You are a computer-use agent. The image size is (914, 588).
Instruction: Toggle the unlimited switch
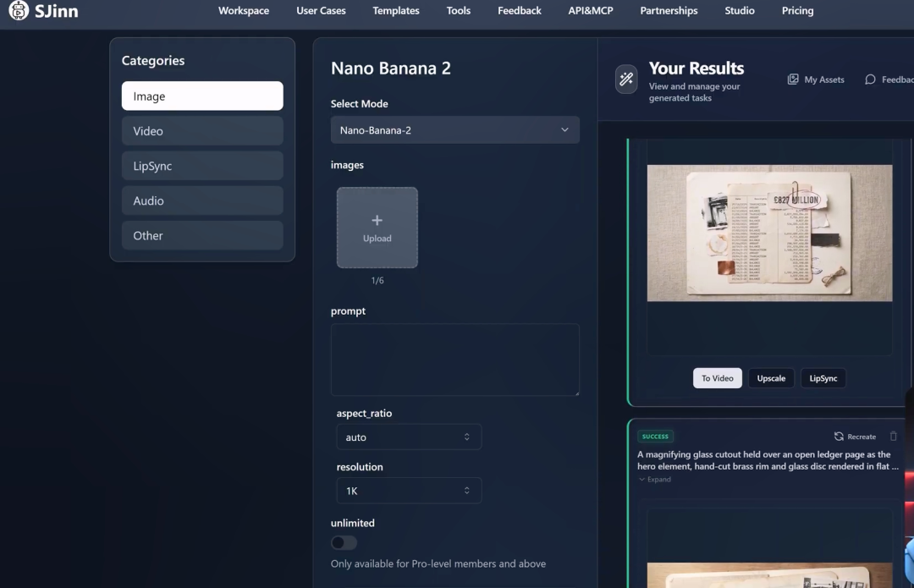[344, 542]
